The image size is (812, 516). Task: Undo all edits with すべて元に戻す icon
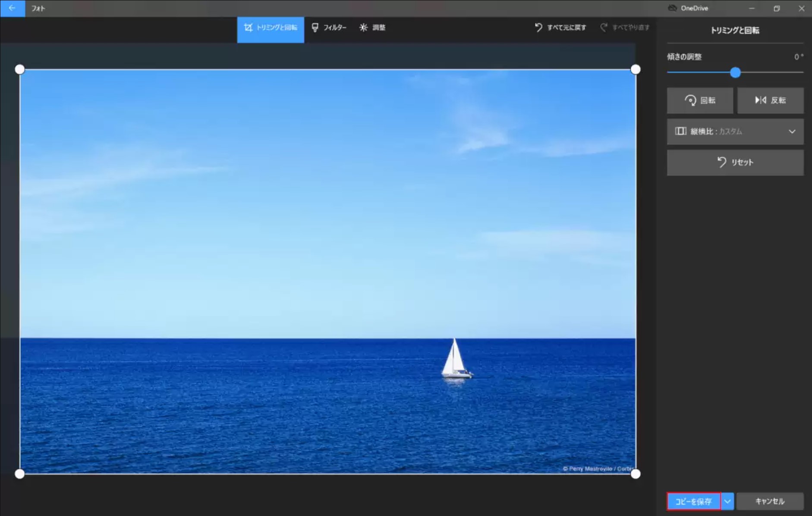[x=538, y=27]
